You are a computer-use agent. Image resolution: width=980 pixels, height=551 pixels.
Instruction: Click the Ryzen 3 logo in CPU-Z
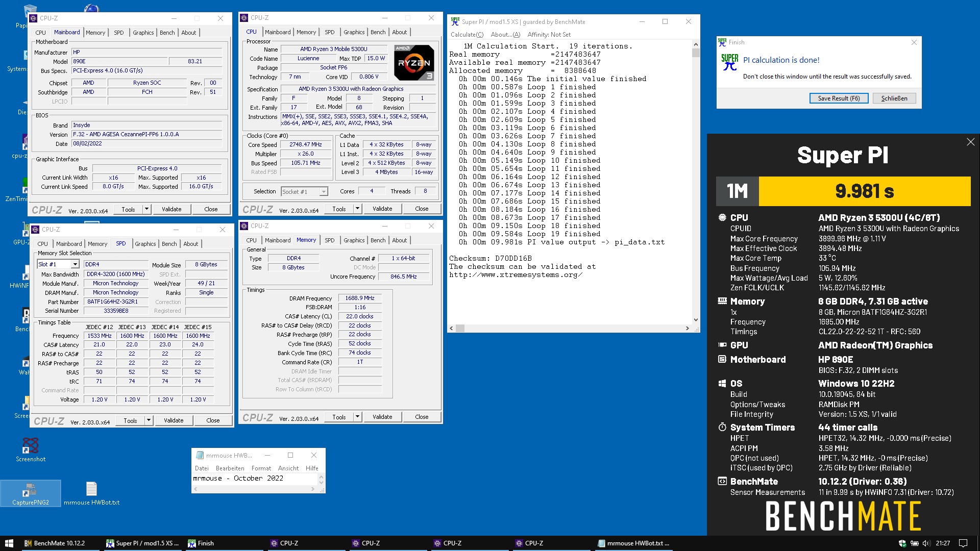[414, 63]
